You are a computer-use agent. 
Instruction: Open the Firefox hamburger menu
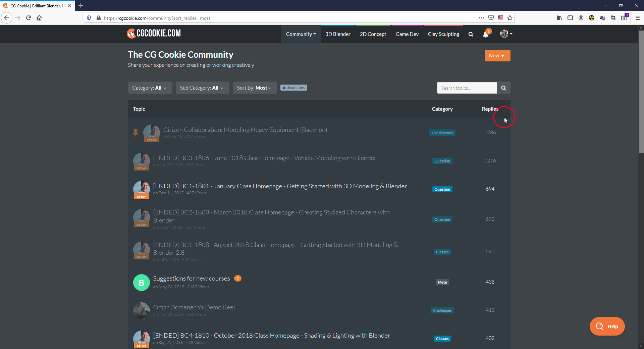(638, 18)
